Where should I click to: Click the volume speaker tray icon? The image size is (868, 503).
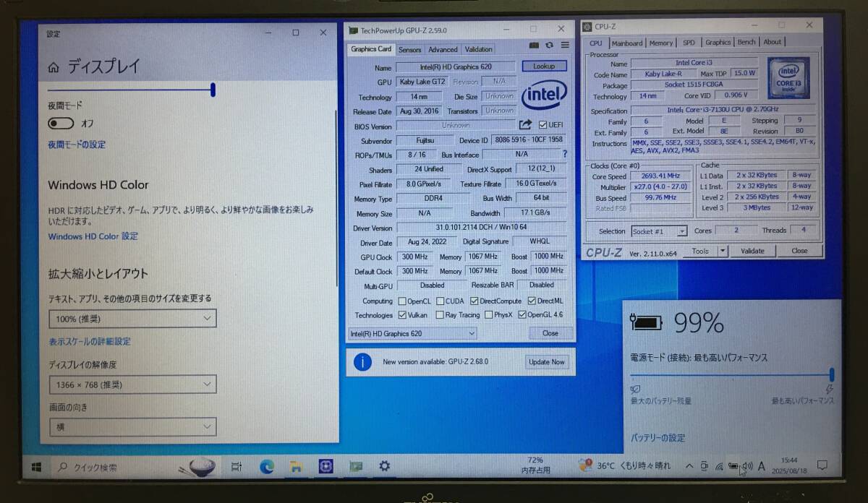click(747, 466)
